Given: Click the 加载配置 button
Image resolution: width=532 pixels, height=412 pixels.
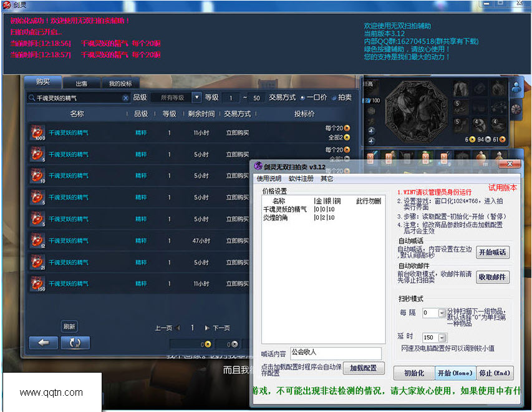Looking at the screenshot, I should tap(364, 368).
